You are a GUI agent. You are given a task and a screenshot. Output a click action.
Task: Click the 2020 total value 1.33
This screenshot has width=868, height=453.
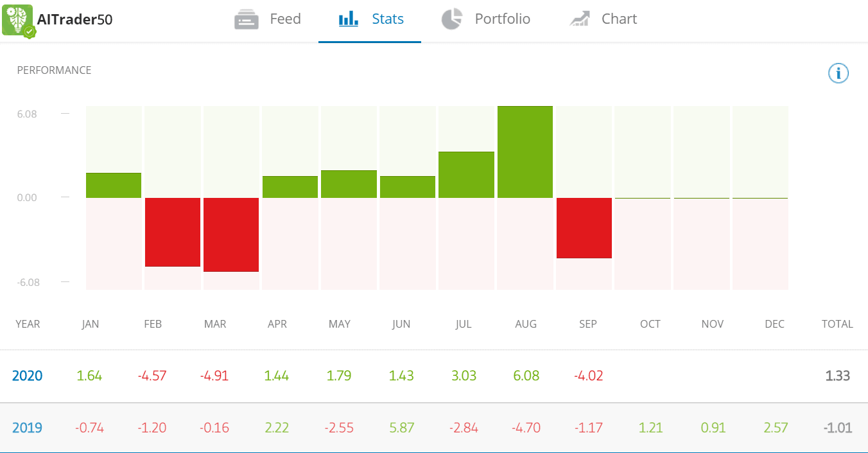coord(838,376)
